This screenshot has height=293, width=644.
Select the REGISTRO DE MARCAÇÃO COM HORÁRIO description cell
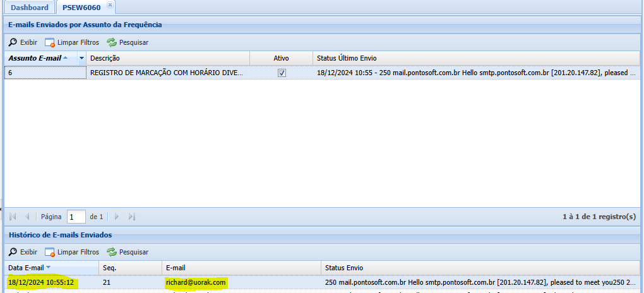168,73
